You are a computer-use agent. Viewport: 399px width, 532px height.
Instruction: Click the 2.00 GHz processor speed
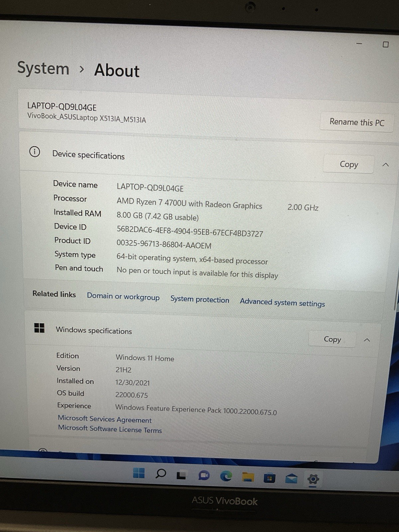coord(303,207)
